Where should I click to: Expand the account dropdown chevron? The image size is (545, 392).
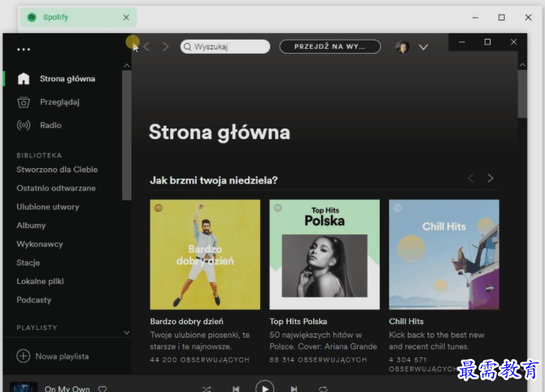pos(423,47)
